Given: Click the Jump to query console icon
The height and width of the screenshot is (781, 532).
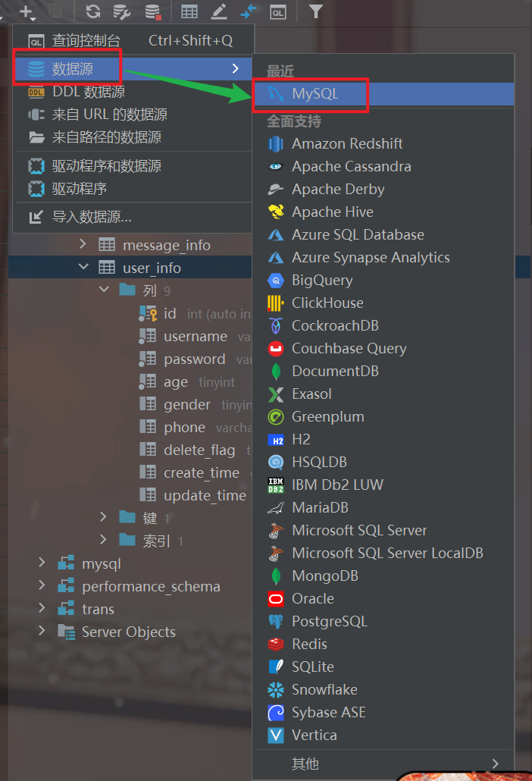Looking at the screenshot, I should pyautogui.click(x=277, y=11).
